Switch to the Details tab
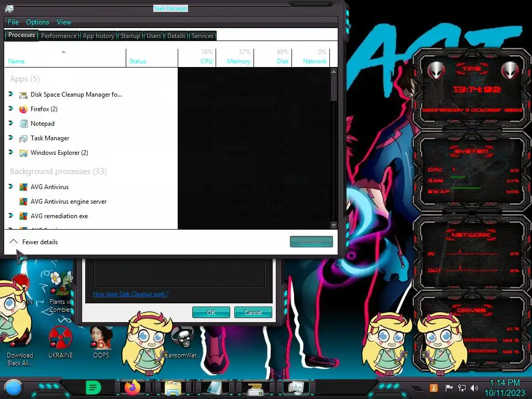This screenshot has width=532, height=399. 176,36
